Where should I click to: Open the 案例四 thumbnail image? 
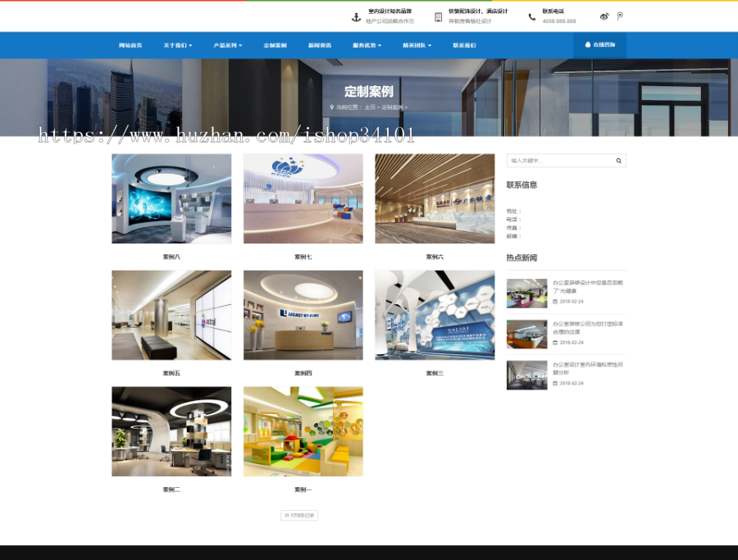pyautogui.click(x=303, y=315)
